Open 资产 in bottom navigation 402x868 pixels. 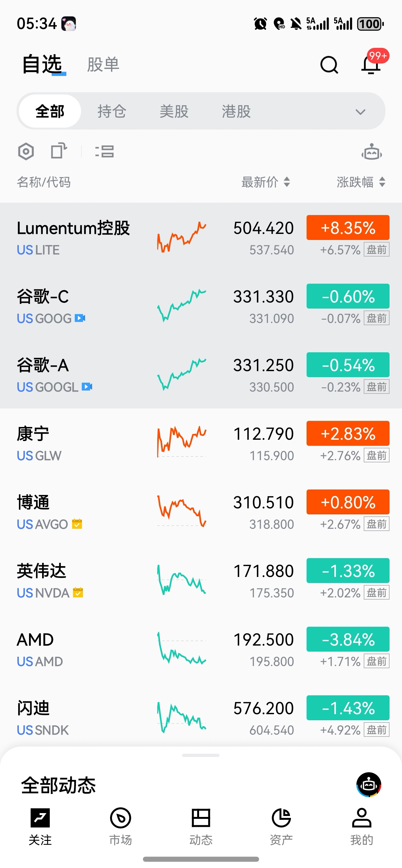point(281,826)
